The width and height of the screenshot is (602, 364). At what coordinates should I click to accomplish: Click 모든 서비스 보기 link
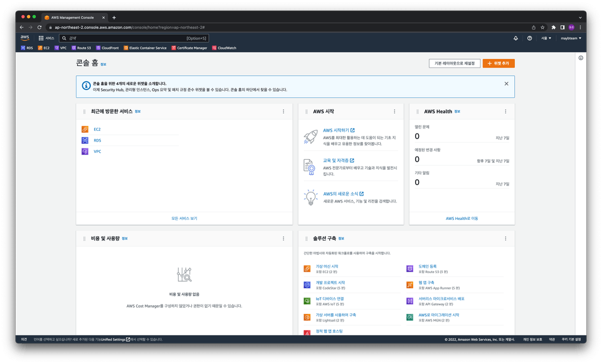coord(184,218)
